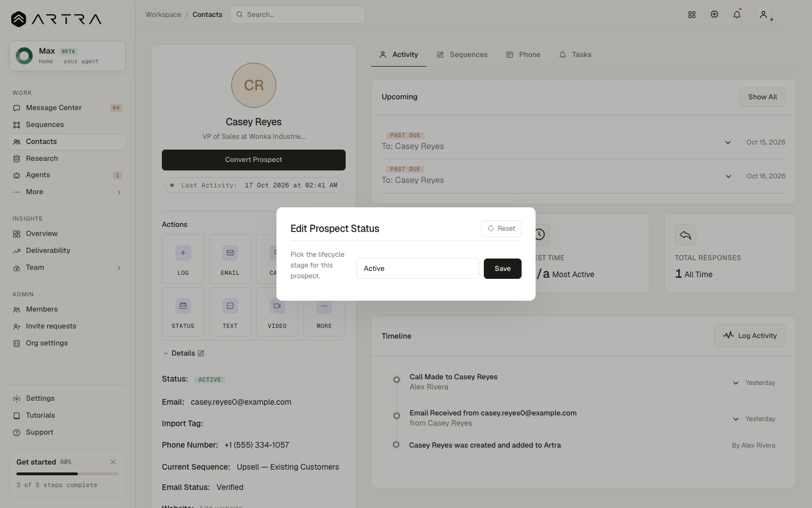Image resolution: width=812 pixels, height=508 pixels.
Task: Switch to the Sequences tab
Action: pos(462,55)
